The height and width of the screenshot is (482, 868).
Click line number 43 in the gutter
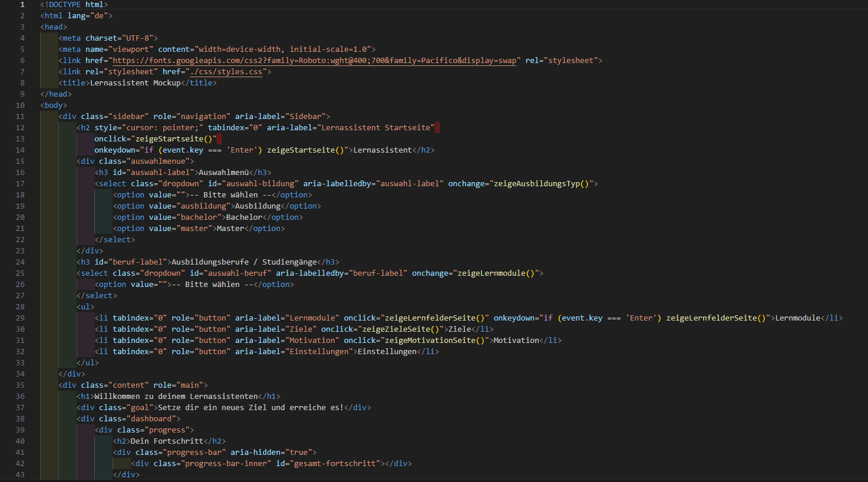tap(20, 475)
